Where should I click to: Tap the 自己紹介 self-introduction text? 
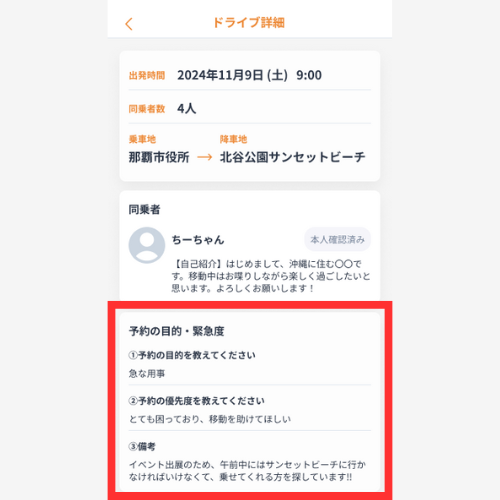[271, 276]
